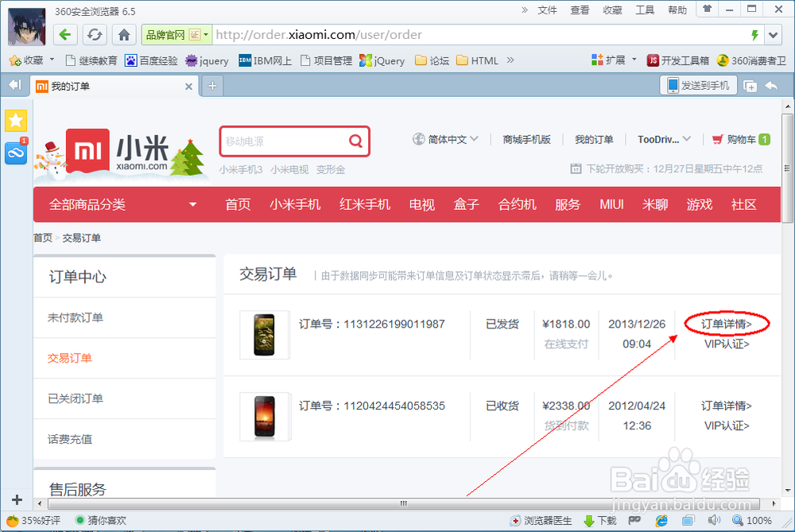Open the address bar history dropdown arrow

(x=774, y=35)
